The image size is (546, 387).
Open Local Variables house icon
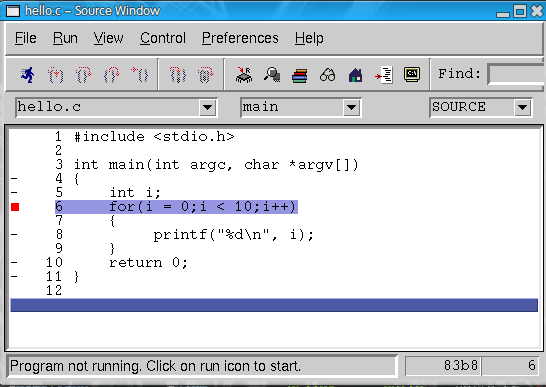355,75
